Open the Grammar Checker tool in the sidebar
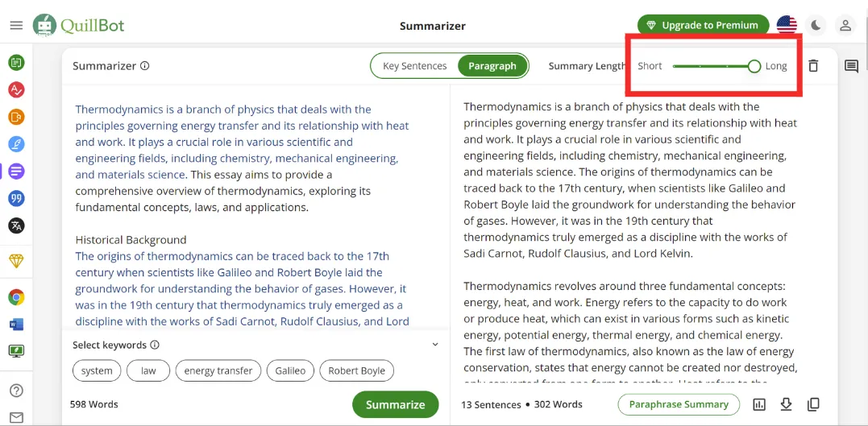The width and height of the screenshot is (868, 426). coord(16,89)
